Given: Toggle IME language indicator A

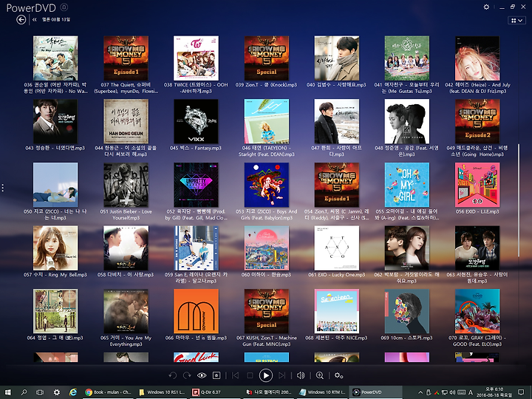Looking at the screenshot, I should click(470, 392).
